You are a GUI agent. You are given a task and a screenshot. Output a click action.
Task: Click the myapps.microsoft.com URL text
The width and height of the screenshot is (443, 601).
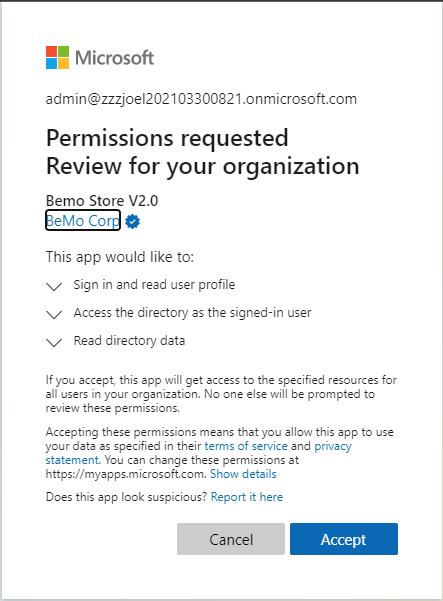coord(126,474)
